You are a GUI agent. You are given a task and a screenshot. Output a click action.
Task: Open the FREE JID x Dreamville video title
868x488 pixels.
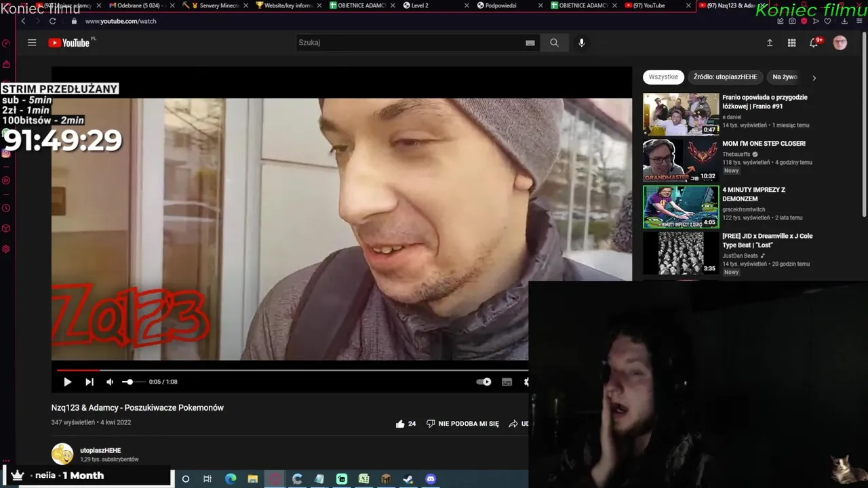click(767, 240)
